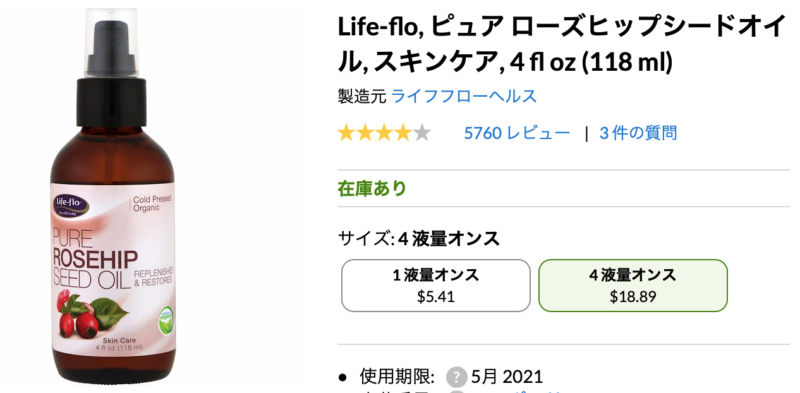Click the gray fifth rating star
Viewport: 800px width, 393px height.
tap(422, 134)
